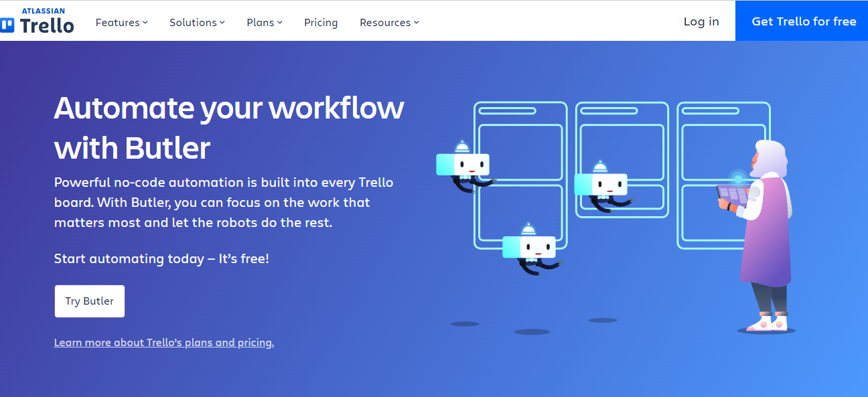Click the Powerful no-code automation paragraph
This screenshot has height=397, width=868.
click(x=224, y=202)
